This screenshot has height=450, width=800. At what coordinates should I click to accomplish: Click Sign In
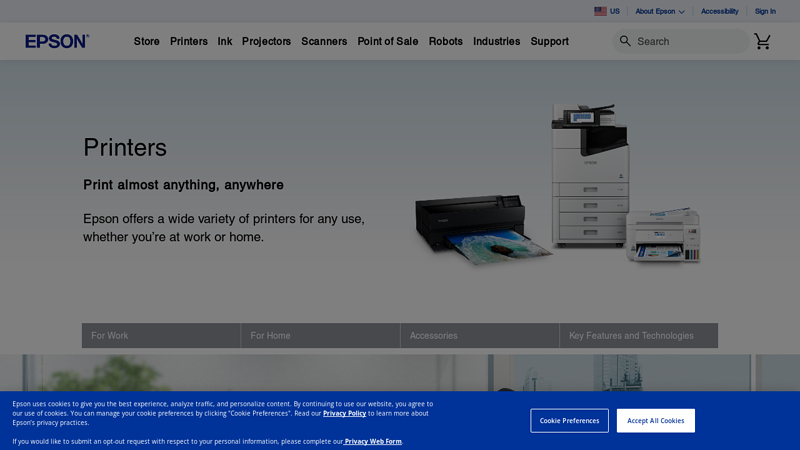tap(765, 11)
